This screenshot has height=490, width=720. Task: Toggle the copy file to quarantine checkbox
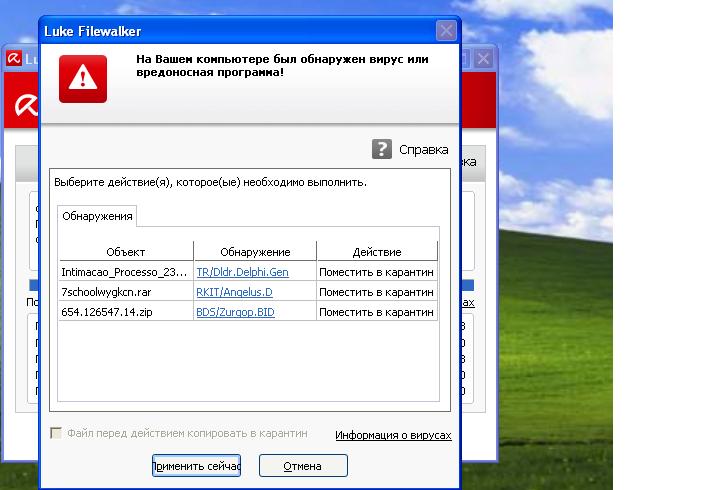[57, 434]
